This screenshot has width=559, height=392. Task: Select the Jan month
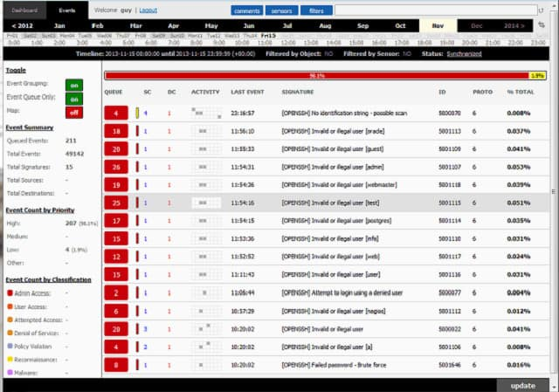click(59, 25)
